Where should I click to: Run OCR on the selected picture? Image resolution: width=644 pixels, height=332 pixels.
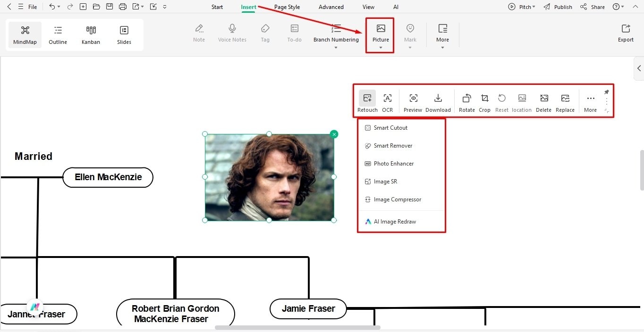[x=387, y=101]
